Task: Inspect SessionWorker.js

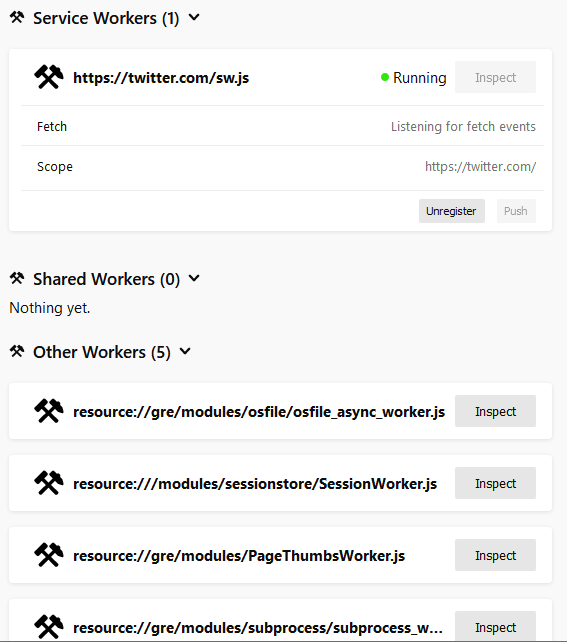Action: [x=495, y=483]
